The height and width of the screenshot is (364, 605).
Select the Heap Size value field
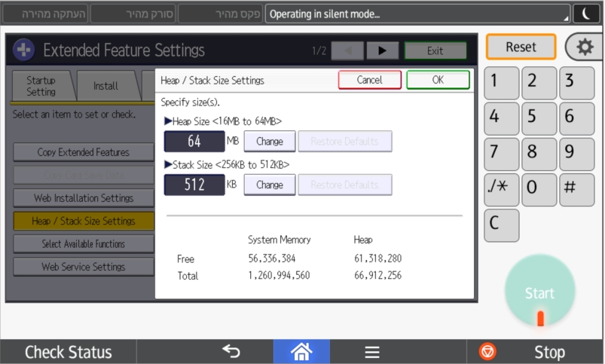[194, 142]
